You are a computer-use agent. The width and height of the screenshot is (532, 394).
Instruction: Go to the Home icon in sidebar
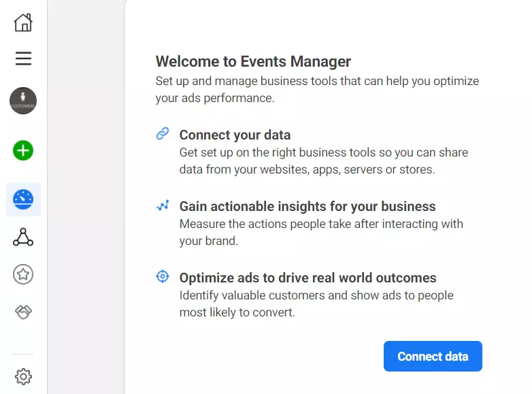tap(23, 22)
